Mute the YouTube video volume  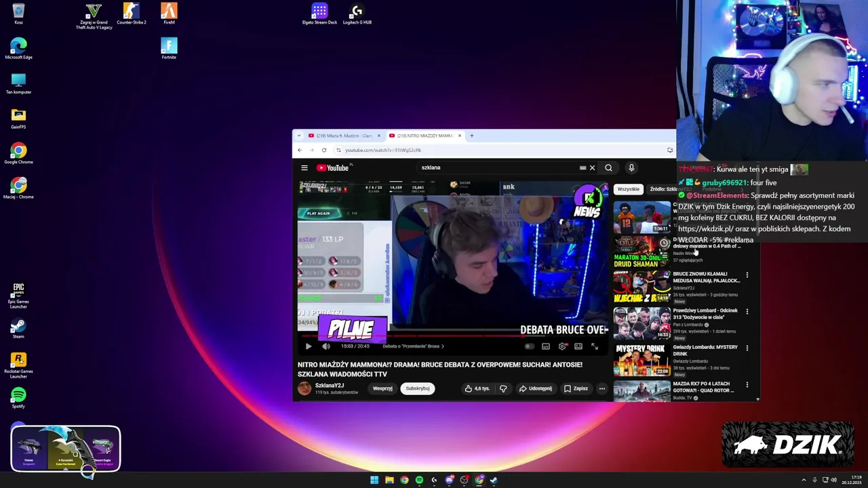pos(325,346)
